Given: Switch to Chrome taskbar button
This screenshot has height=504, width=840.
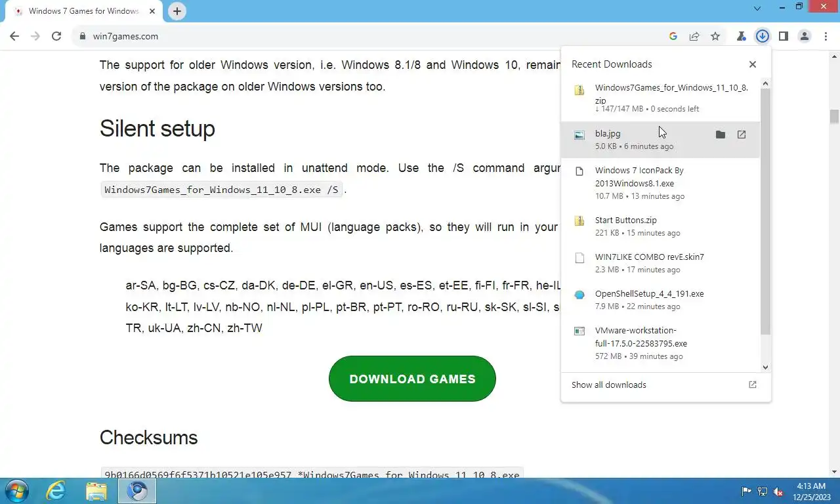Looking at the screenshot, I should [x=137, y=491].
